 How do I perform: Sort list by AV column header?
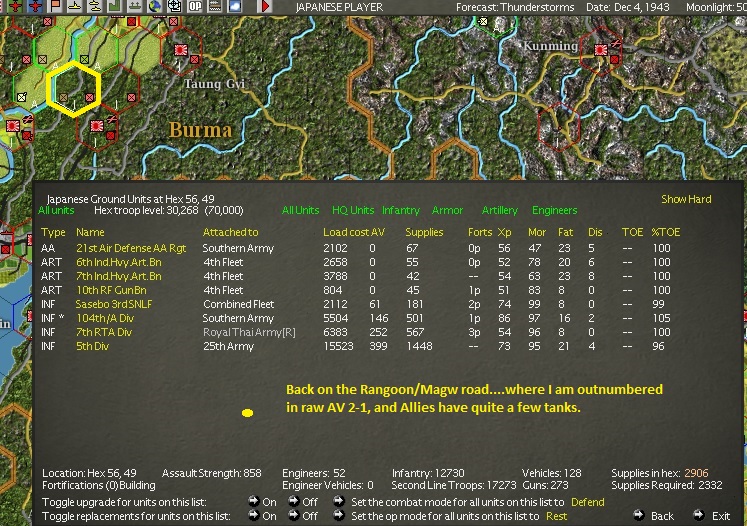pos(378,232)
